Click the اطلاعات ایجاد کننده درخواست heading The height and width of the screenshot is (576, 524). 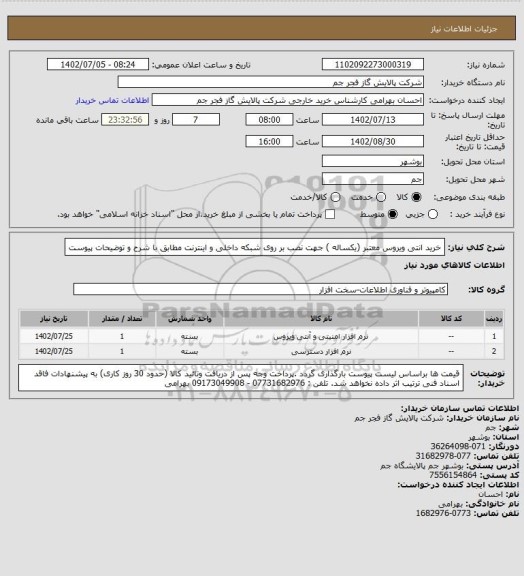click(x=458, y=485)
